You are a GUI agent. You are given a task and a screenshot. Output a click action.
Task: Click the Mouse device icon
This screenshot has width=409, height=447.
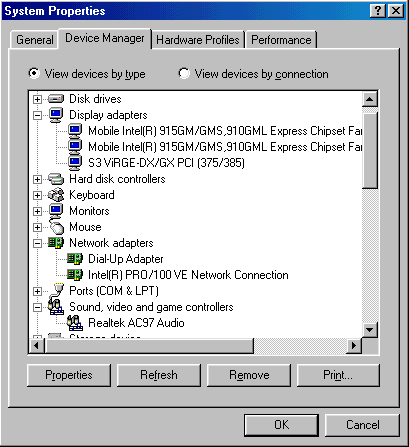(x=57, y=227)
